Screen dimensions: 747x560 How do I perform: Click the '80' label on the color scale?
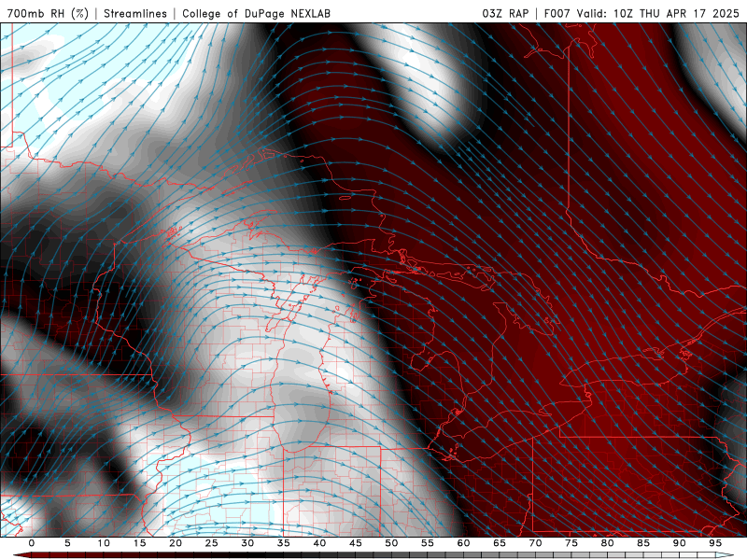coord(608,543)
